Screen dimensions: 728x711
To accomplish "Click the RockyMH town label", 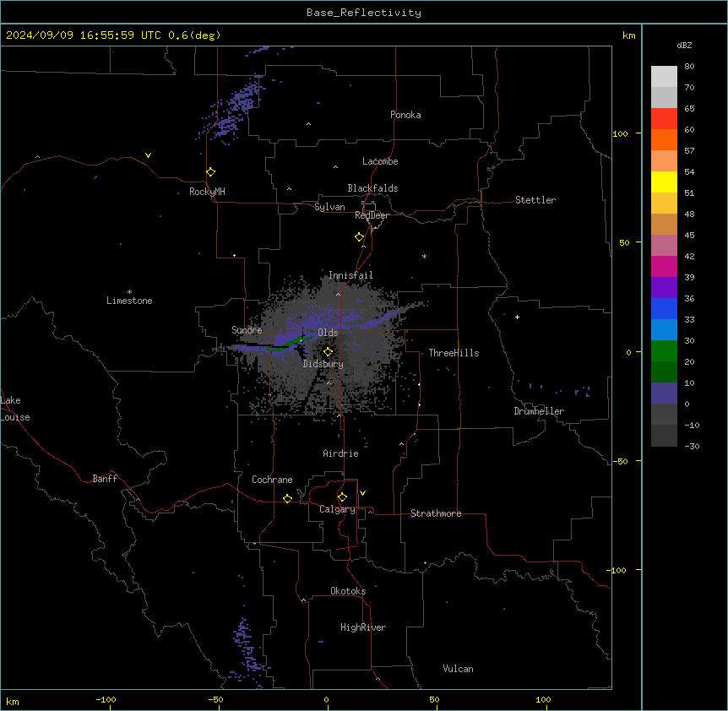I will [x=207, y=192].
